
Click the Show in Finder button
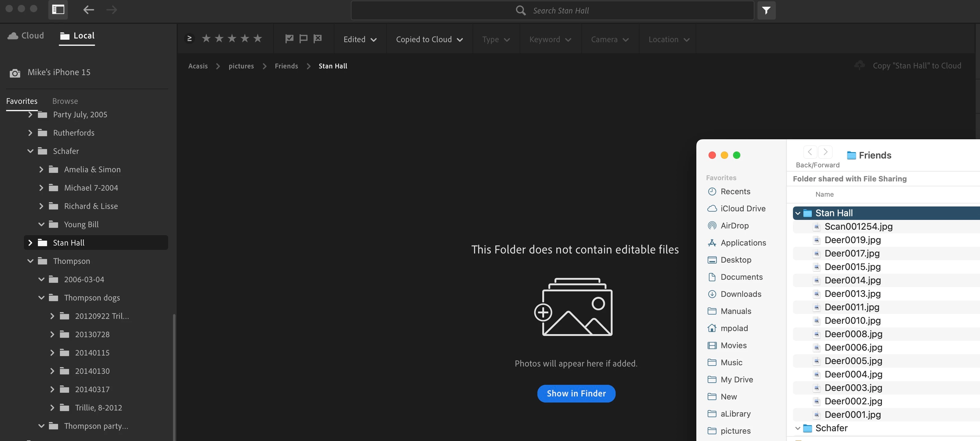tap(576, 393)
